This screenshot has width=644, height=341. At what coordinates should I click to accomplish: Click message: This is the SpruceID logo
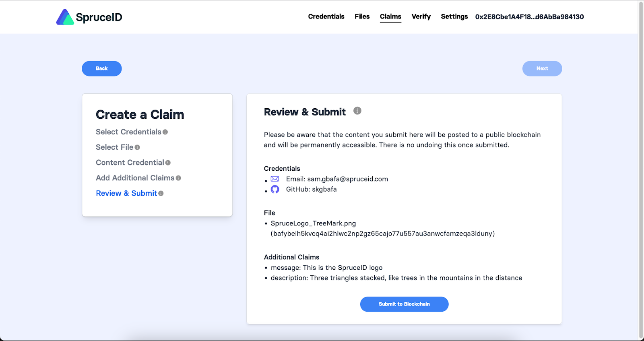pyautogui.click(x=326, y=268)
